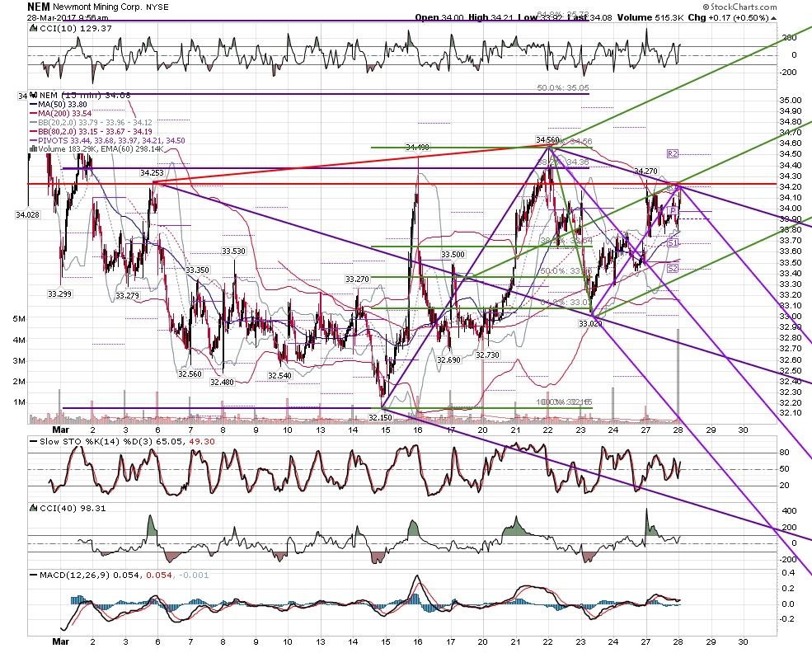
Task: Select the CCI(40) 98.31 indicator label
Action: tap(73, 509)
